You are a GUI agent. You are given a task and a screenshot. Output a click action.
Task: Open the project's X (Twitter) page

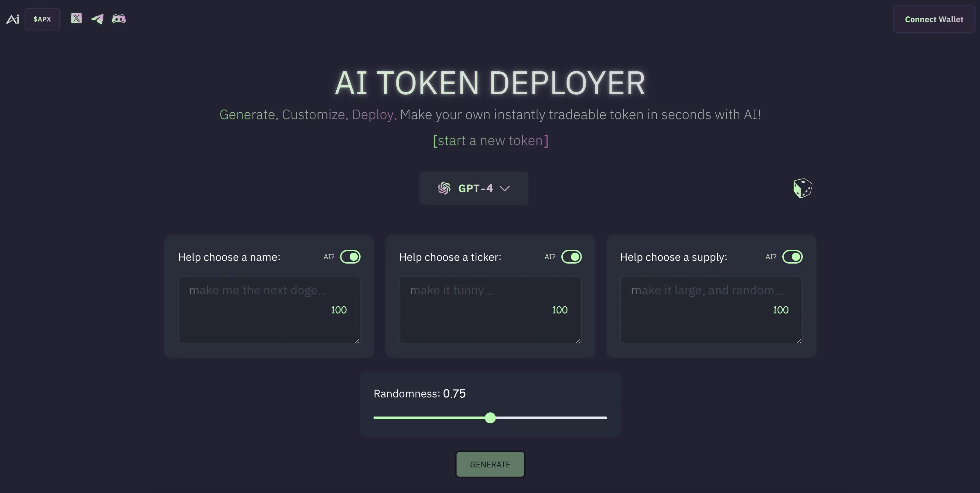coord(77,18)
